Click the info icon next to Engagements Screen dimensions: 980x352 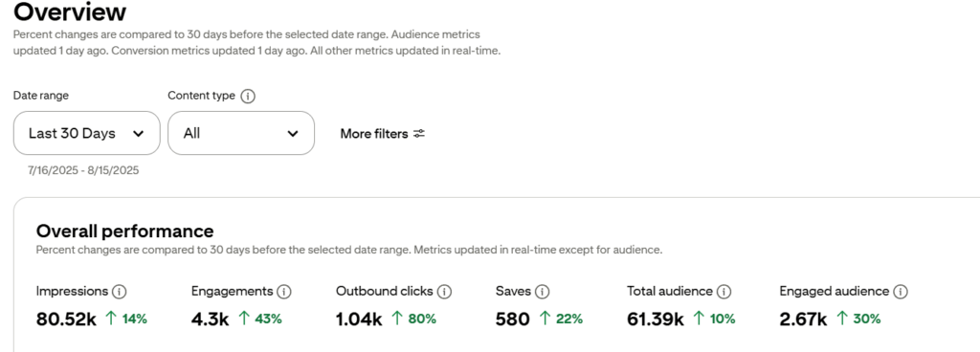coord(284,292)
